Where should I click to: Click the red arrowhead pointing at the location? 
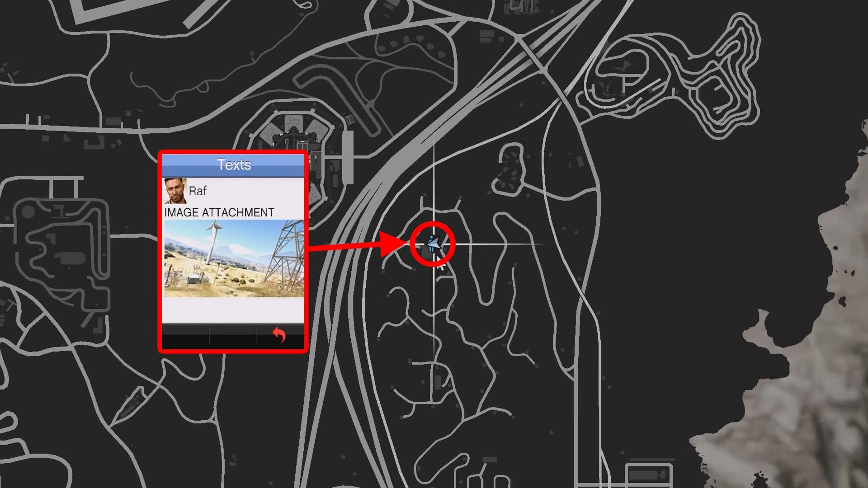point(394,244)
